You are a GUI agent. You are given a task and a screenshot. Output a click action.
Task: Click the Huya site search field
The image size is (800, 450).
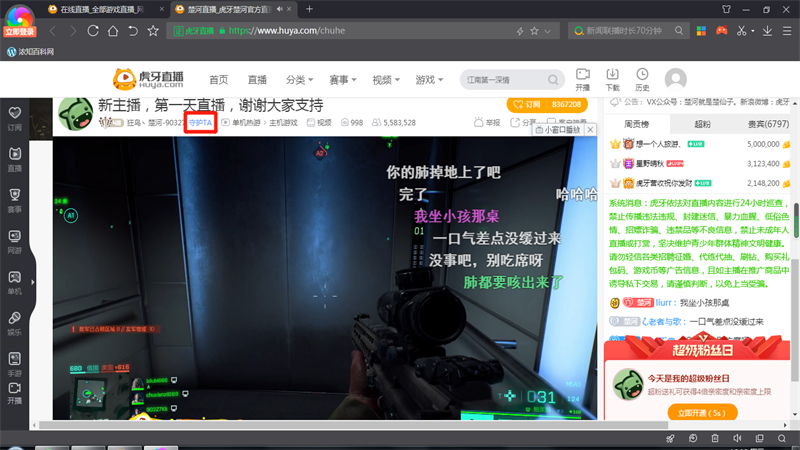click(505, 80)
